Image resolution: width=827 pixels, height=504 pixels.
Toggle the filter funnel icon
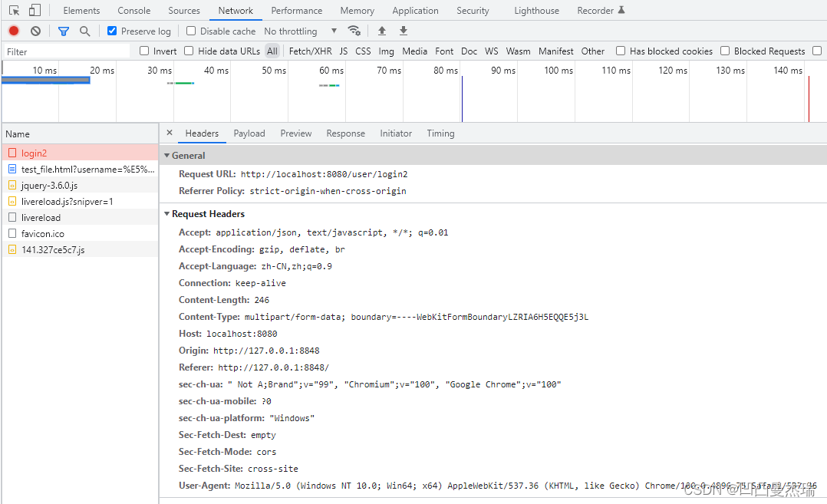(x=63, y=31)
